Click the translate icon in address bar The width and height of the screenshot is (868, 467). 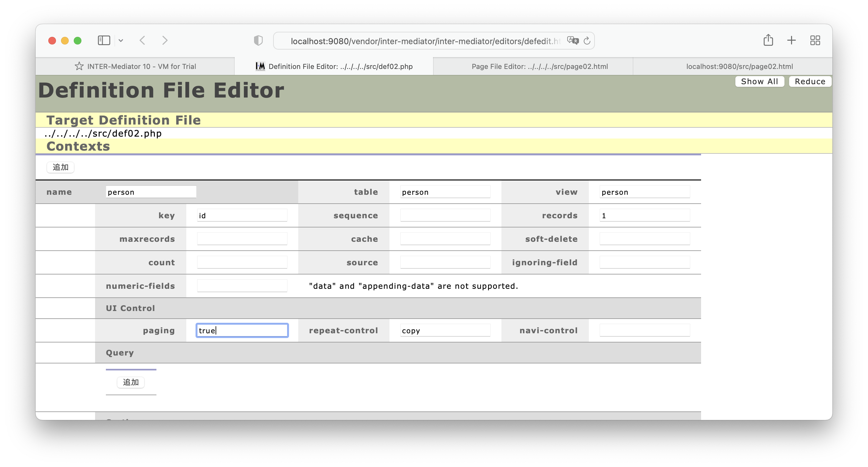573,41
